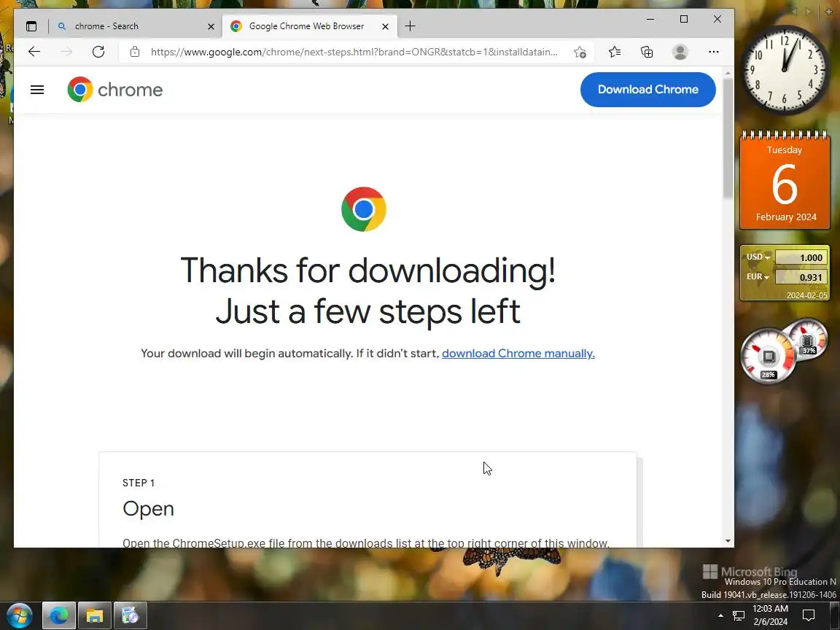Click the calendar gadget showing Tuesday 6
The image size is (840, 630).
[785, 181]
